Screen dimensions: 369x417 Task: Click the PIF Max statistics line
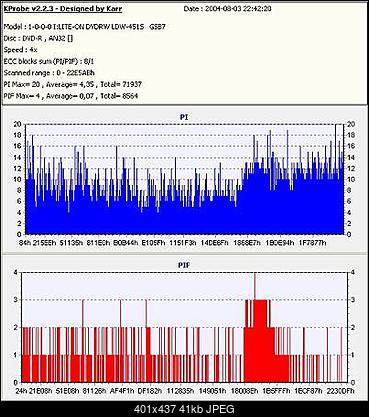pos(71,96)
